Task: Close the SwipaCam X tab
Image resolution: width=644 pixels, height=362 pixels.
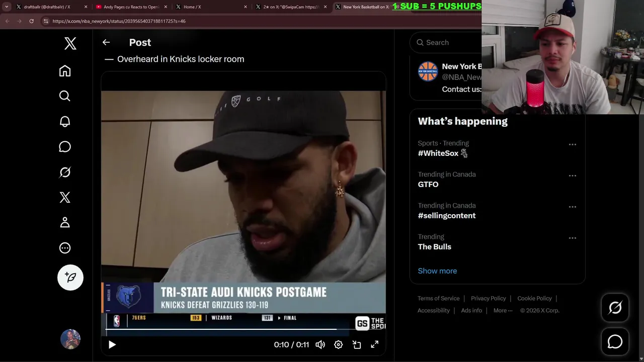Action: point(326,7)
